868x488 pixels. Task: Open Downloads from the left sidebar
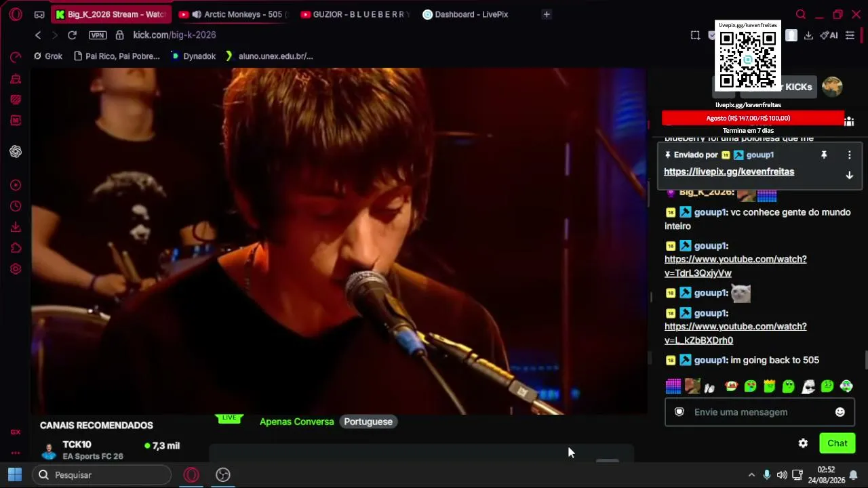pos(16,227)
